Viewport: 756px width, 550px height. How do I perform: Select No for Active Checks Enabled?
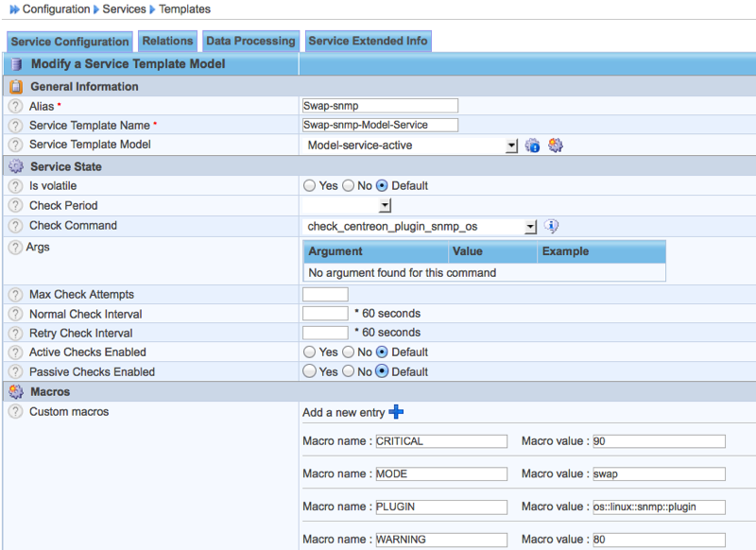348,352
